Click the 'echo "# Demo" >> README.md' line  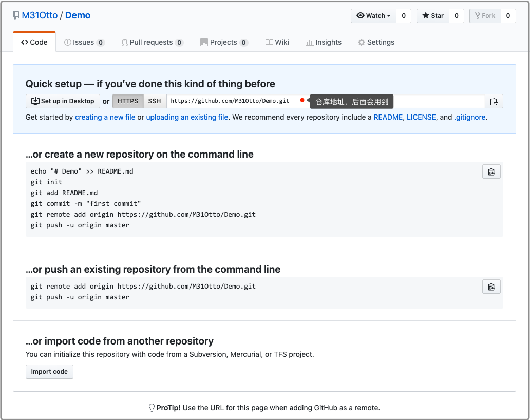(x=82, y=171)
